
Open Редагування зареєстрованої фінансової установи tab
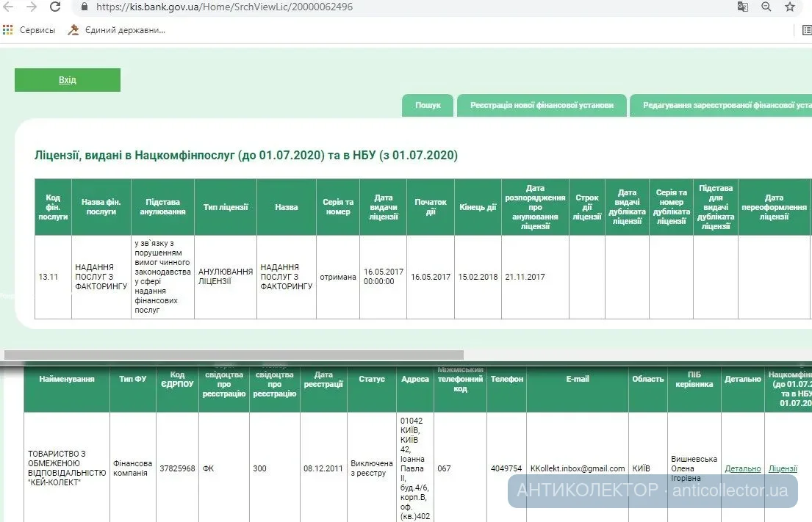(x=724, y=105)
